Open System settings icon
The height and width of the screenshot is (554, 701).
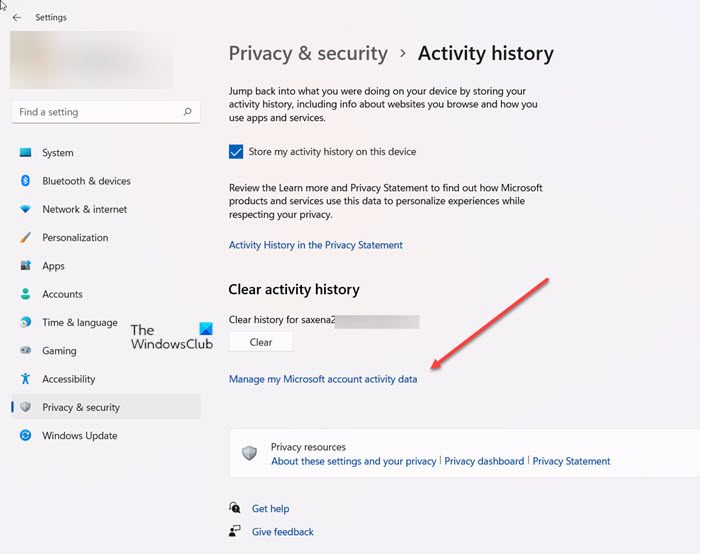coord(26,153)
